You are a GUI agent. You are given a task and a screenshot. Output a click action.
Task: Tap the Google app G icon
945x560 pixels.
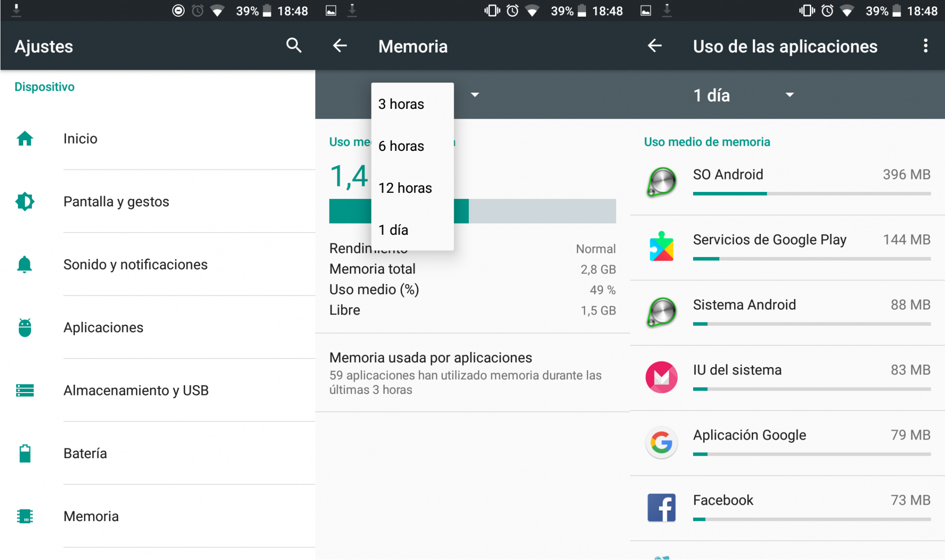pyautogui.click(x=661, y=442)
